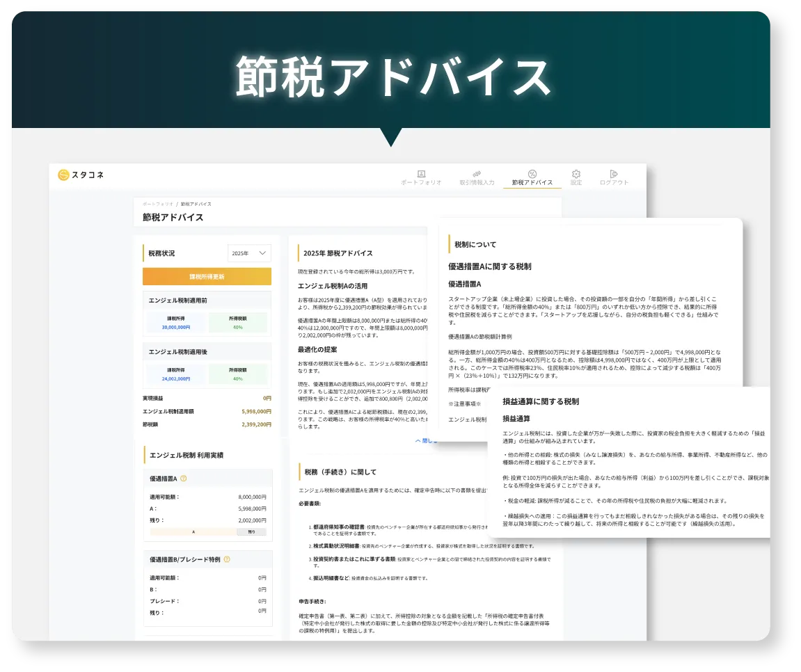Image resolution: width=801 pixels, height=672 pixels.
Task: Open the ポートフォリオ navigation icon
Action: (x=421, y=174)
